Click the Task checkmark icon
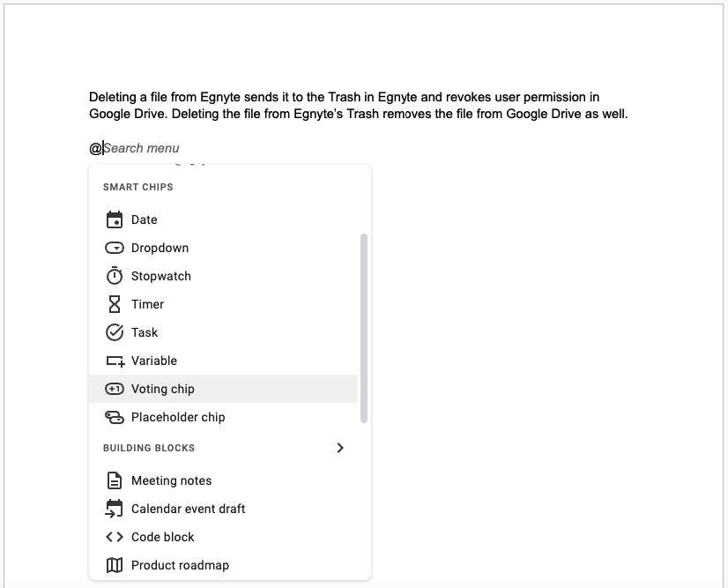 [x=115, y=332]
